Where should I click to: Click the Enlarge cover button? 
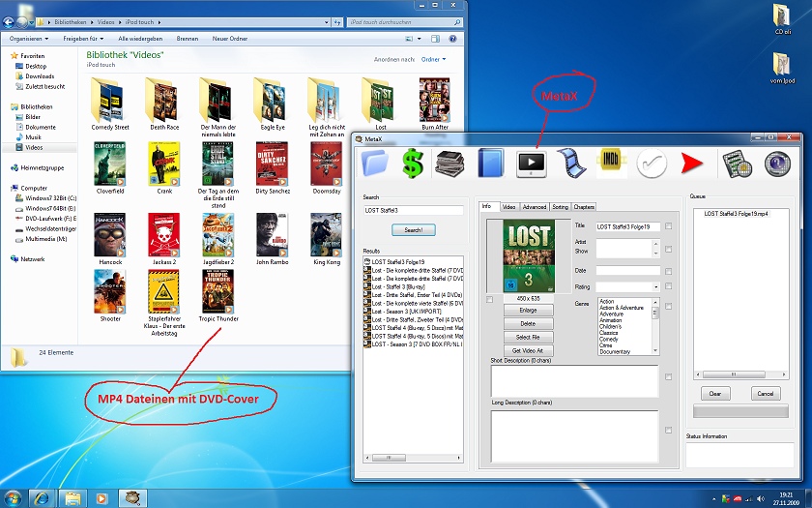point(528,310)
